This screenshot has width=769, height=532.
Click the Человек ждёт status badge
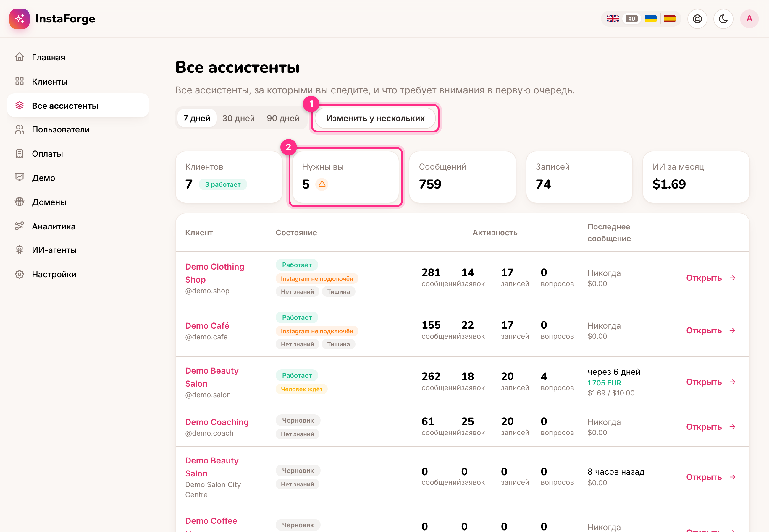point(301,389)
